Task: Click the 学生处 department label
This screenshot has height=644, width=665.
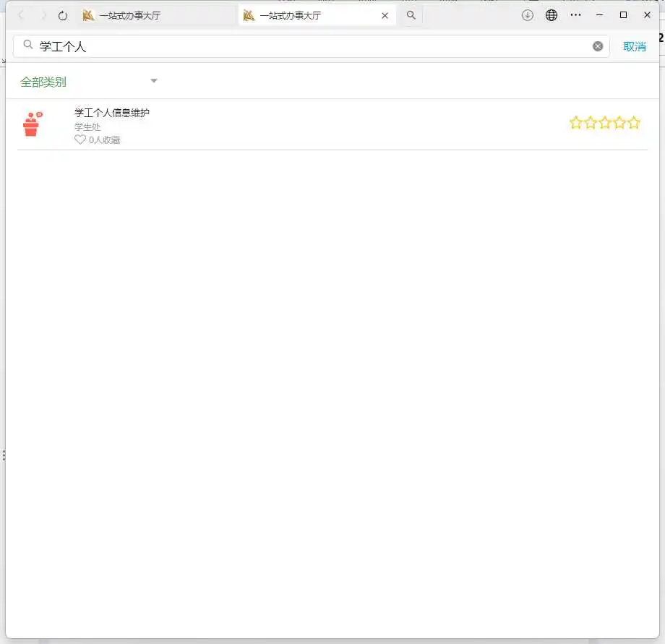Action: (x=87, y=126)
